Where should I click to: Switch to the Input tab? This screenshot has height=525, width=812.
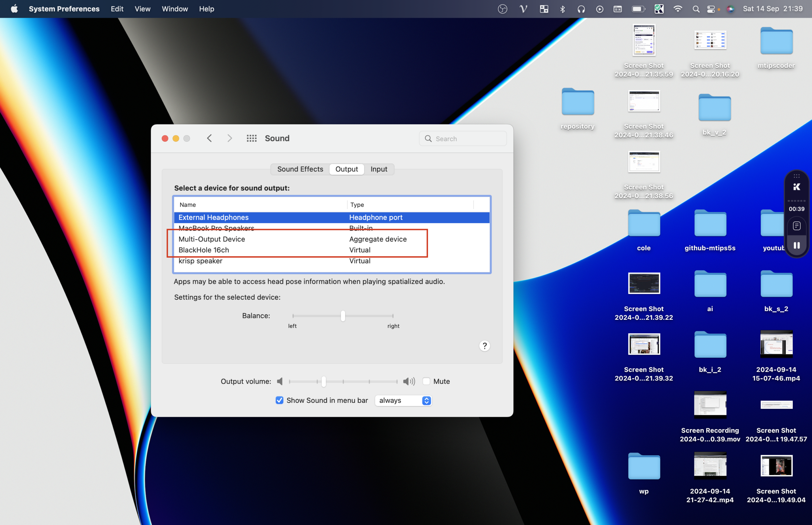(379, 169)
